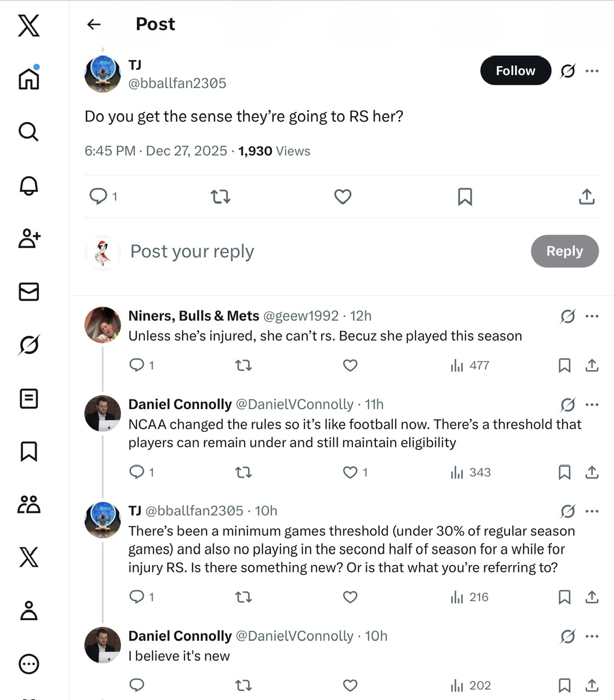614x700 pixels.
Task: Repost TJ's main post
Action: tap(221, 196)
